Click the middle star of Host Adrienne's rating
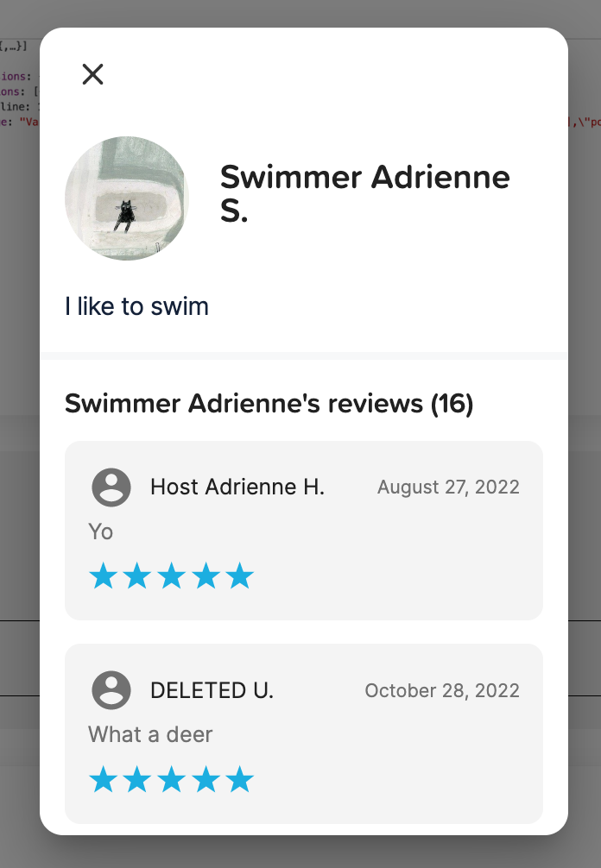 click(171, 576)
